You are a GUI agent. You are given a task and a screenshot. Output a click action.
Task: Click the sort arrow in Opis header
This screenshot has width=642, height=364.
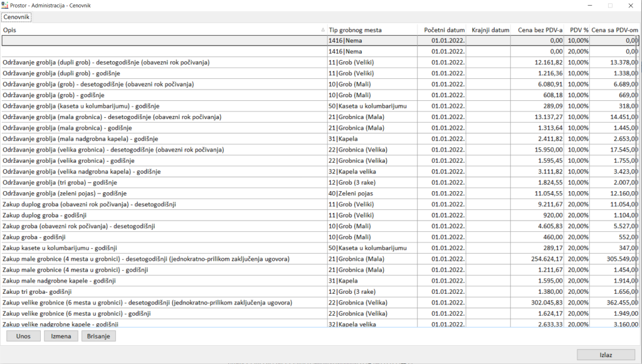click(323, 30)
